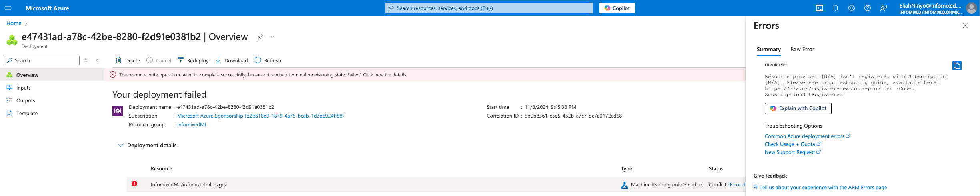The width and height of the screenshot is (980, 196).
Task: Open portal settings gear
Action: click(x=852, y=8)
